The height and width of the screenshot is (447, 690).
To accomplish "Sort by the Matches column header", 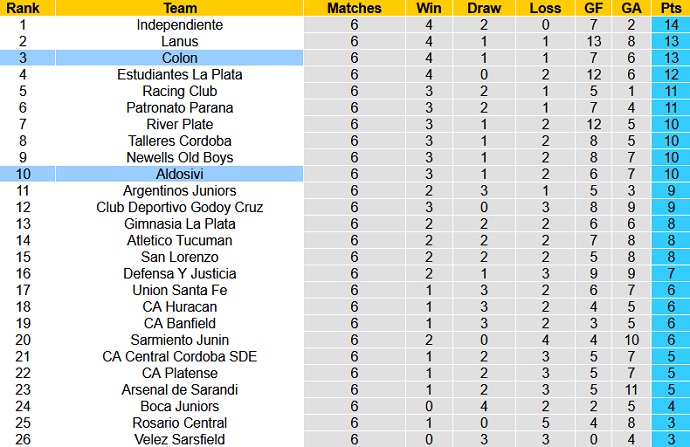I will click(354, 8).
